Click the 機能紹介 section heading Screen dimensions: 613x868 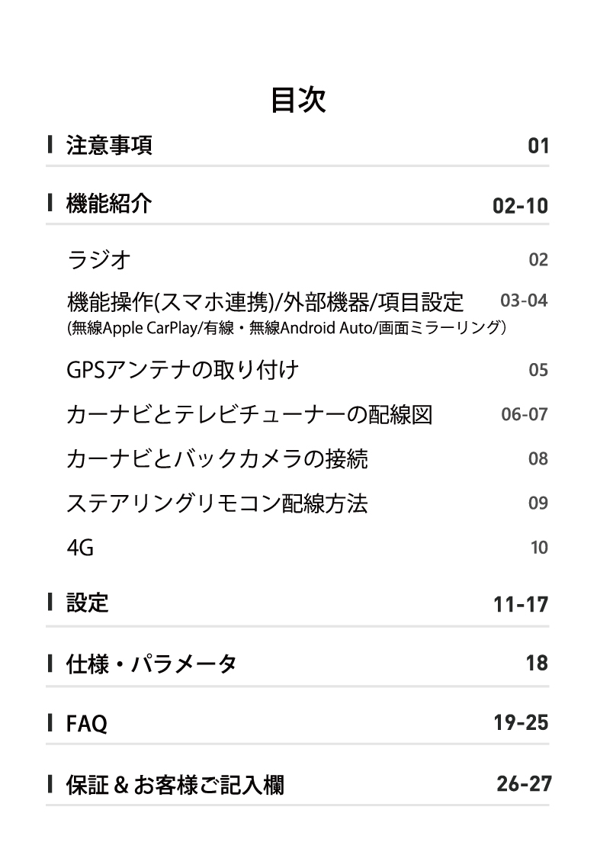[109, 204]
